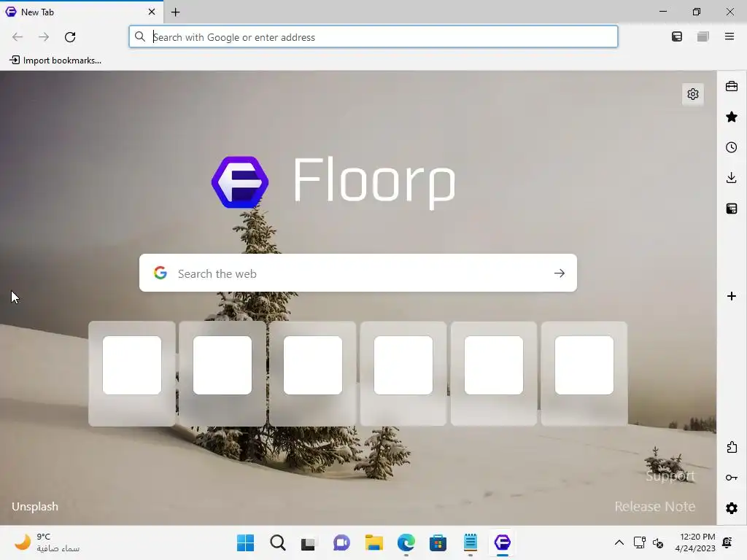Open a new tab with plus button
Screen dimensions: 747x560
[x=175, y=12]
